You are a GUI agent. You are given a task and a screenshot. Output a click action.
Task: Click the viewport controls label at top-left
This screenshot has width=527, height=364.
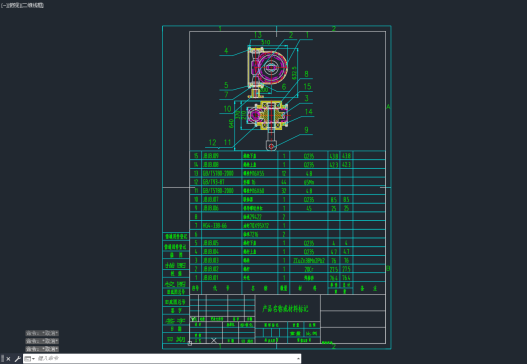coord(22,5)
